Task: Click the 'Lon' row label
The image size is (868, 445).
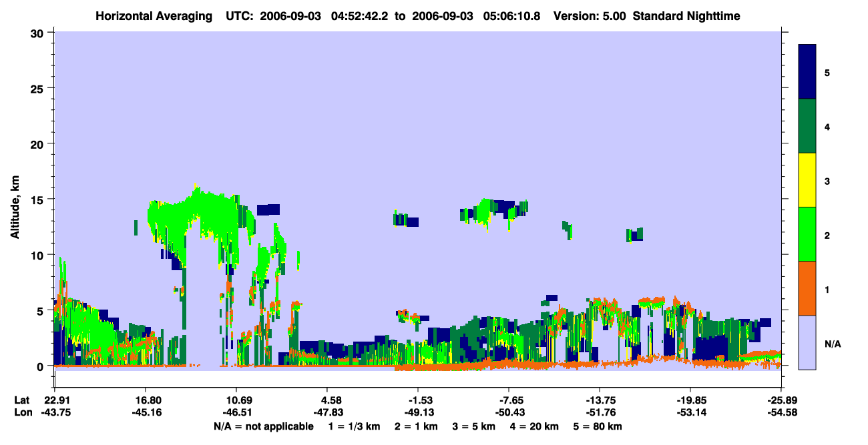Action: (x=23, y=412)
